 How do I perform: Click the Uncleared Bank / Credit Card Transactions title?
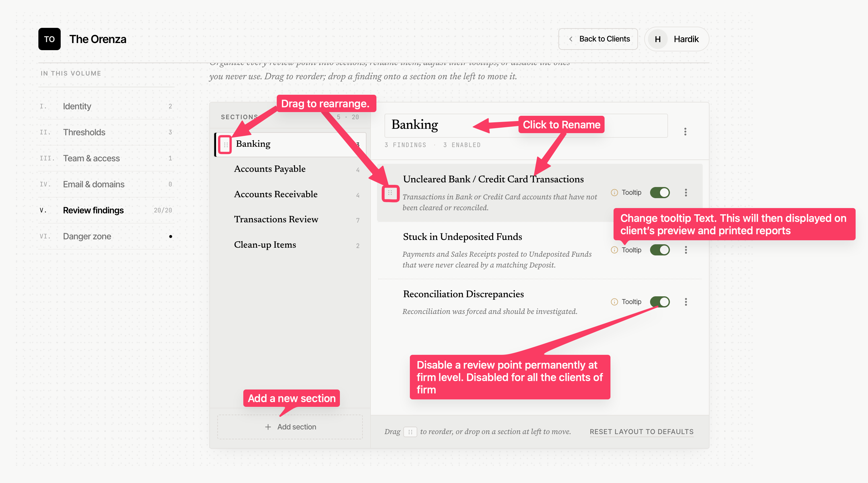point(493,179)
